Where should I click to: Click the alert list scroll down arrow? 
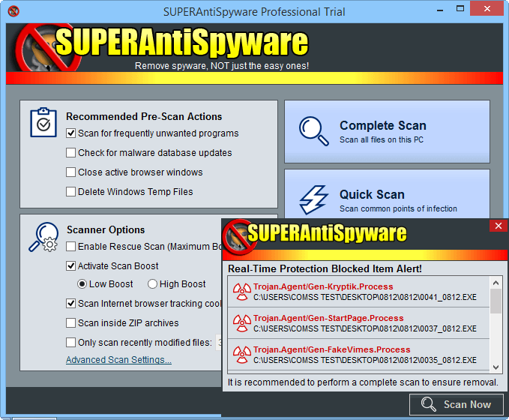(x=496, y=367)
